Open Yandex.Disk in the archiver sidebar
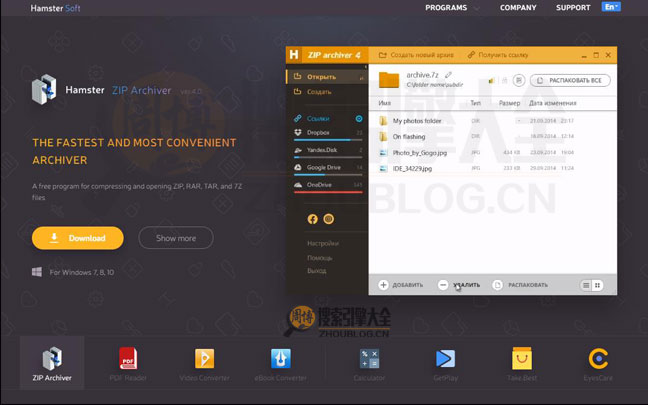 pos(328,150)
